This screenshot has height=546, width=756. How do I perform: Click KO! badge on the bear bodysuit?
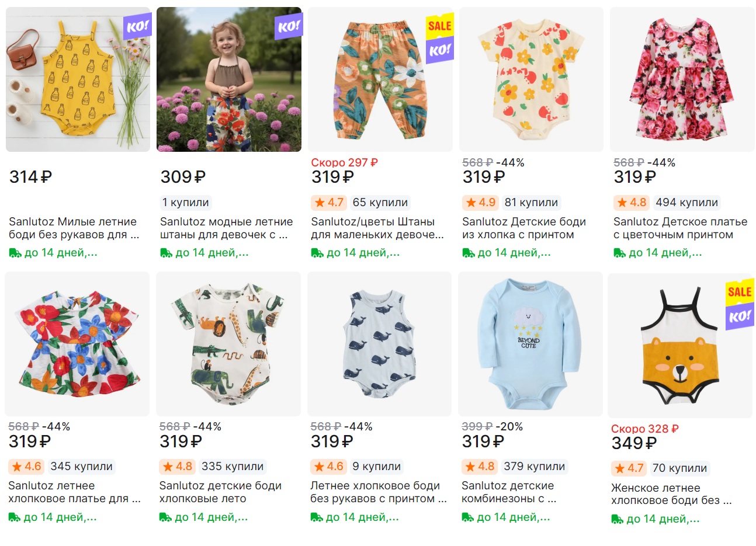(x=739, y=317)
